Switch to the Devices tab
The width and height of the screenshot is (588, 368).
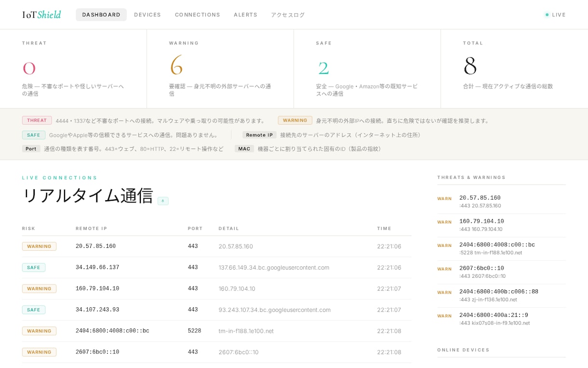coord(147,14)
